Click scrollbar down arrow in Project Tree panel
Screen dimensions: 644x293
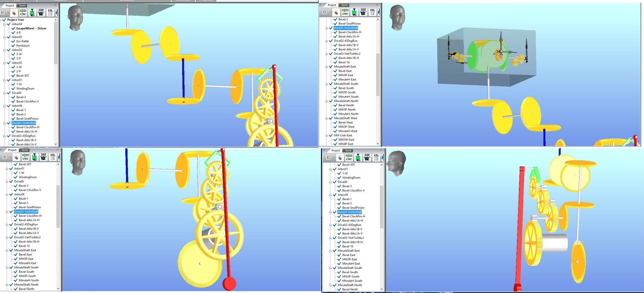[55, 144]
